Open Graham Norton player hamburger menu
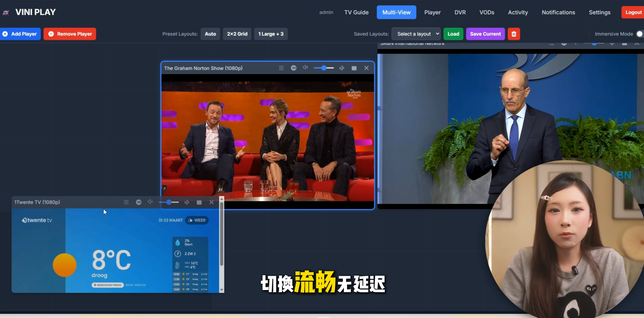The height and width of the screenshot is (318, 644). (281, 68)
